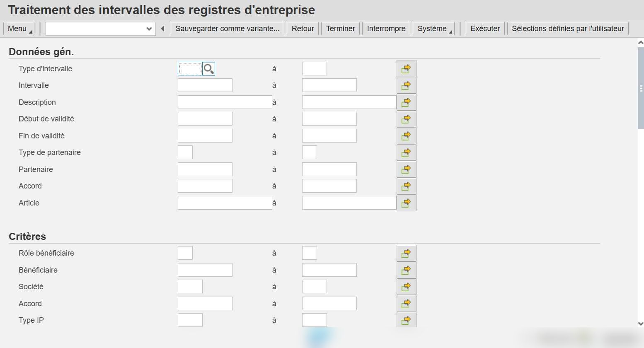Image resolution: width=644 pixels, height=348 pixels.
Task: Open multiple selection for Fin de validité
Action: (x=406, y=136)
